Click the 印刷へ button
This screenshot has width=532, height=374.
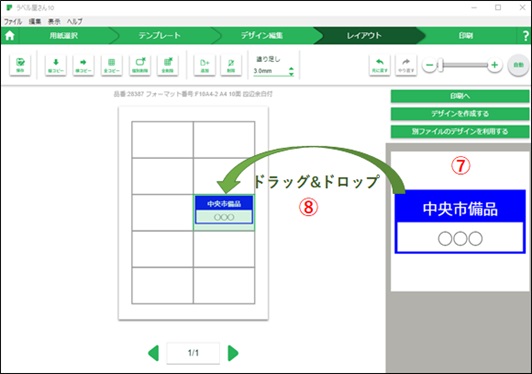coord(460,96)
